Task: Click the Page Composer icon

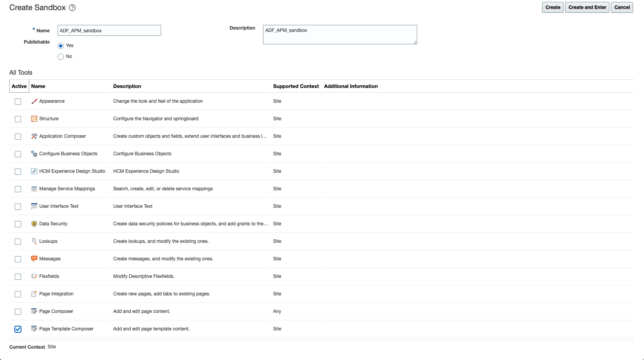Action: [34, 311]
